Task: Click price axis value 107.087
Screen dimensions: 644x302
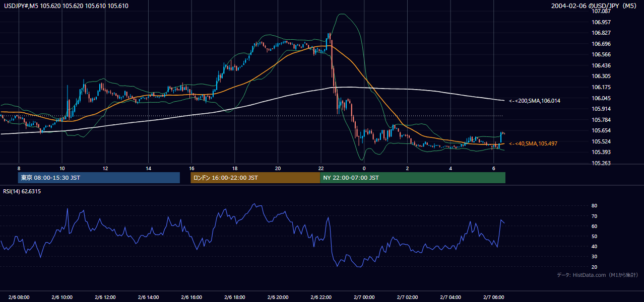Action: click(x=601, y=11)
